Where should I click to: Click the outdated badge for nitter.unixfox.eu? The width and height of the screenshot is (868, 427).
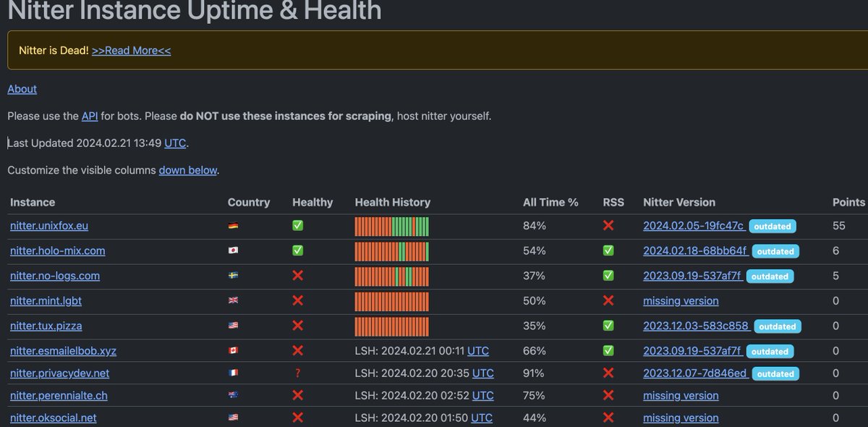click(773, 227)
